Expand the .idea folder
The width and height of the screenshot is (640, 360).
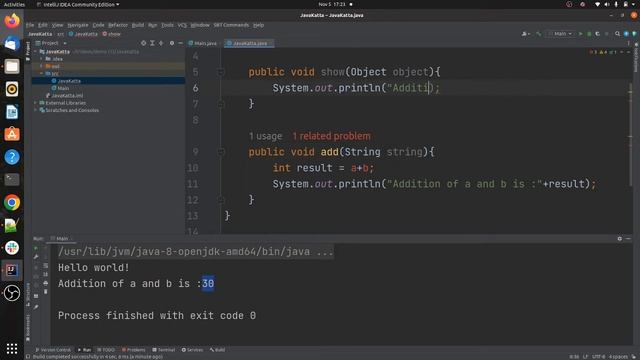click(41, 59)
